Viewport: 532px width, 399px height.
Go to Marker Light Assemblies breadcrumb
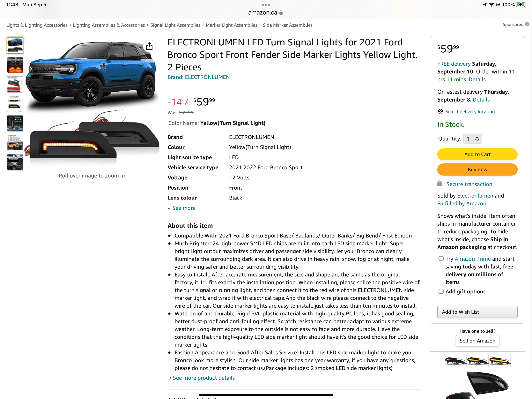coord(231,25)
